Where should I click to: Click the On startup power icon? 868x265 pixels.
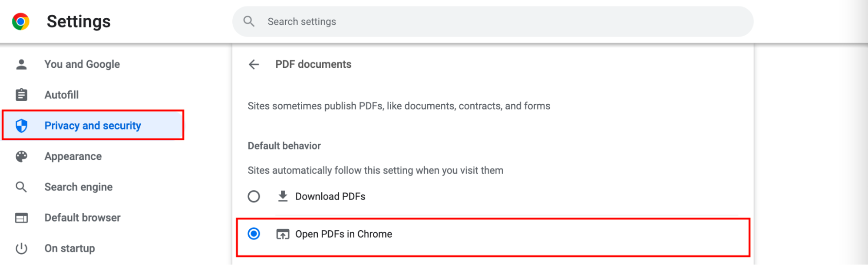[21, 248]
